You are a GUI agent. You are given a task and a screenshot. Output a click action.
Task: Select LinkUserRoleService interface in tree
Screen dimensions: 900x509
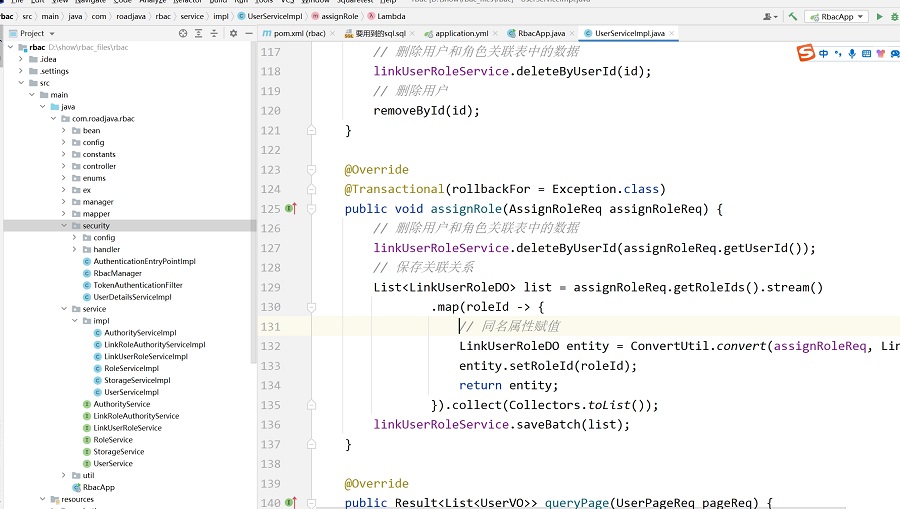click(127, 428)
